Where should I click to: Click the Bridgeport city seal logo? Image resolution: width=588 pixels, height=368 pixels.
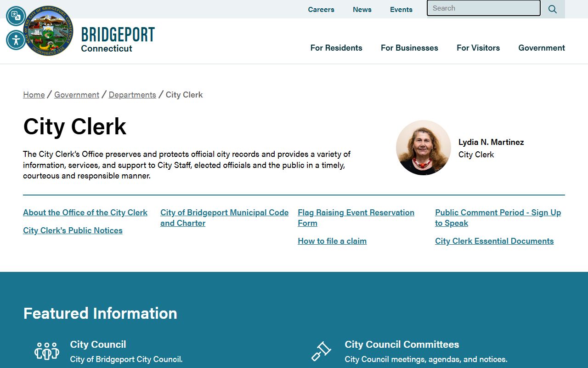click(x=48, y=31)
